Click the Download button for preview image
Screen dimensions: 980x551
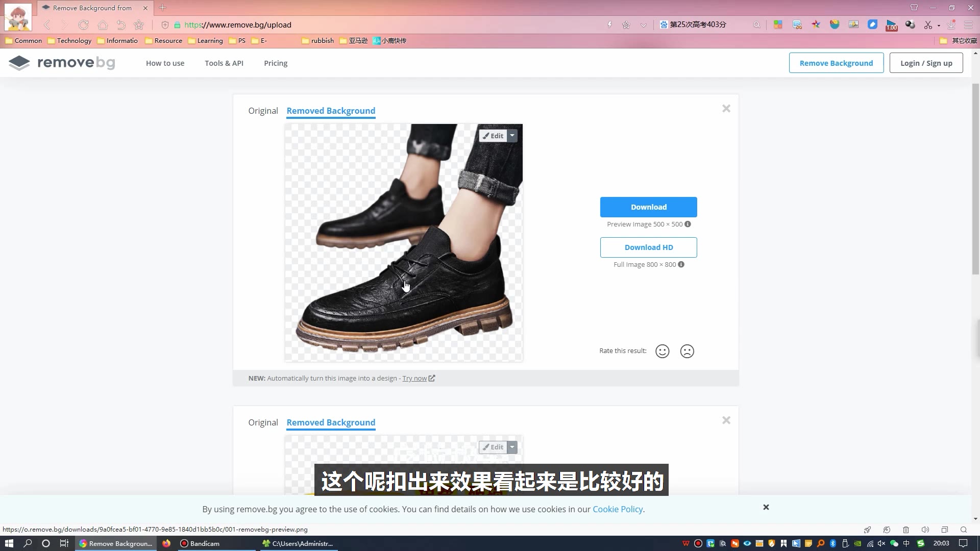[649, 207]
